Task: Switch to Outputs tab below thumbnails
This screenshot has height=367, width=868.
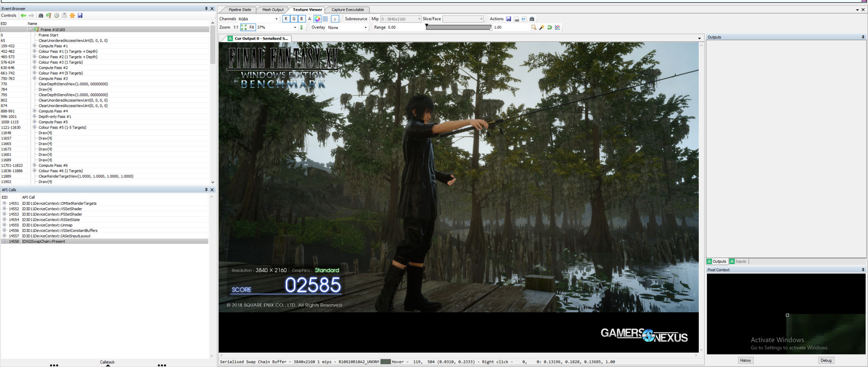Action: pos(716,262)
